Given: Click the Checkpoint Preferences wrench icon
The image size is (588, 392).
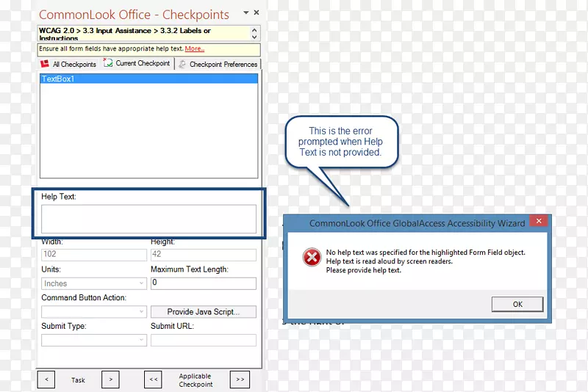Looking at the screenshot, I should tap(182, 64).
